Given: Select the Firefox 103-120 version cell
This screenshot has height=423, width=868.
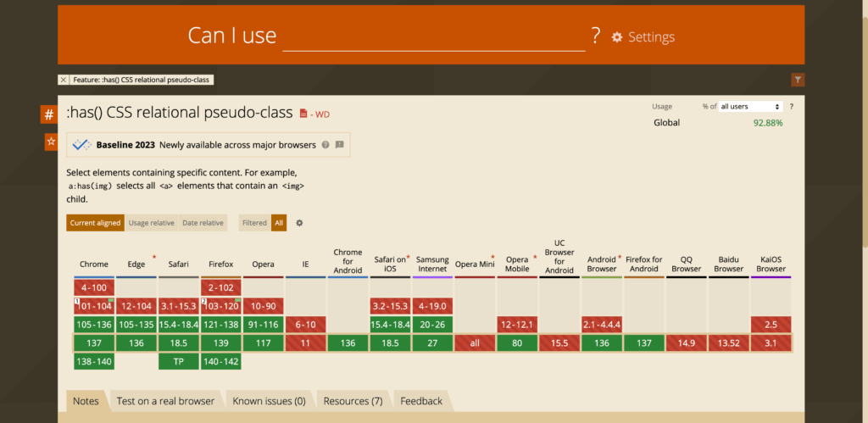Looking at the screenshot, I should (x=221, y=306).
